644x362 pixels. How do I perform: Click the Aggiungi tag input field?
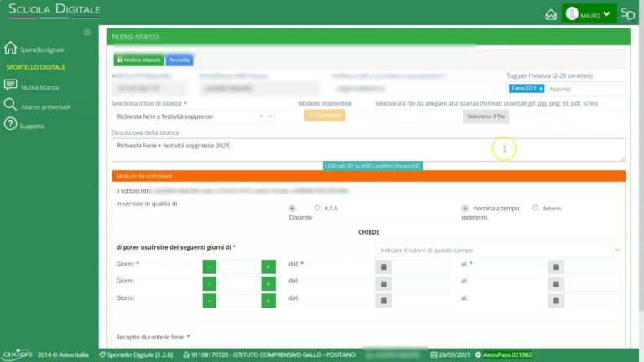point(585,89)
